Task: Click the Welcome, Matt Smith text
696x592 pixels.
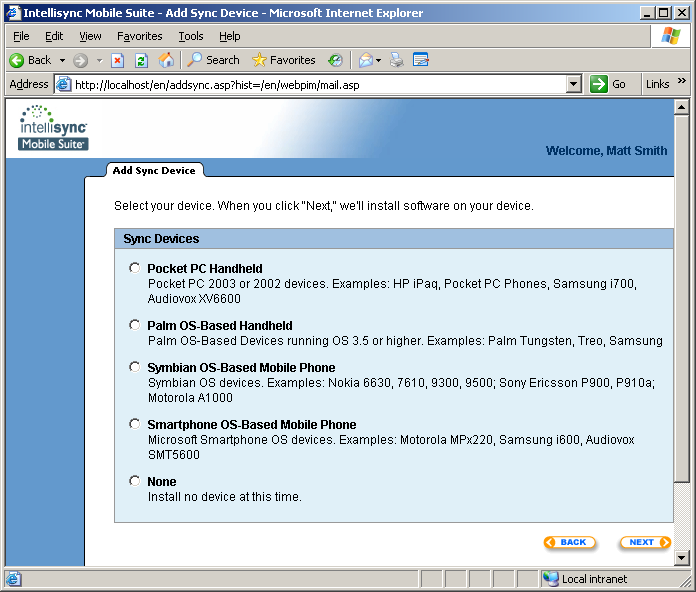Action: [x=606, y=151]
